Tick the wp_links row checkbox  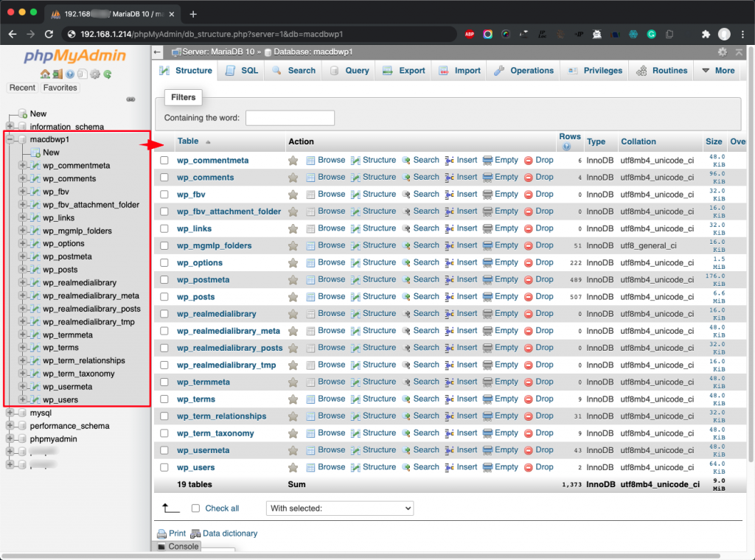coord(164,228)
